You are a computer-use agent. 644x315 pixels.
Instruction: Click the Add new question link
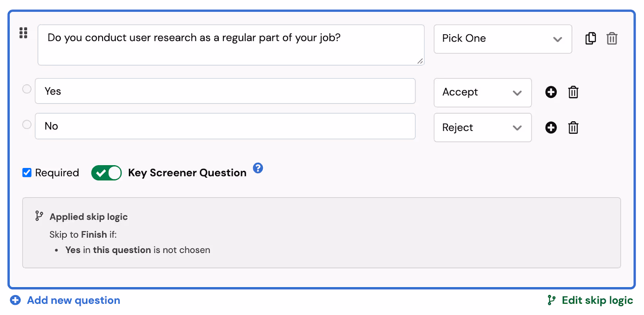click(73, 300)
